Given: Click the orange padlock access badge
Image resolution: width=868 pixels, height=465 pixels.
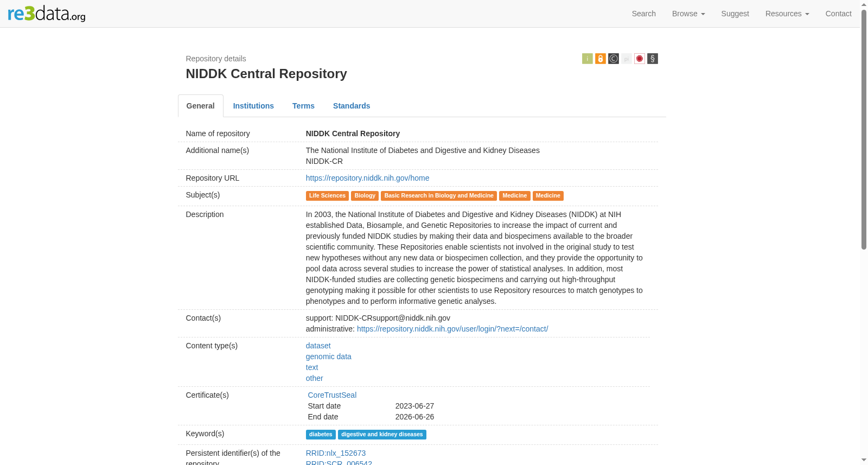Looking at the screenshot, I should coord(601,59).
